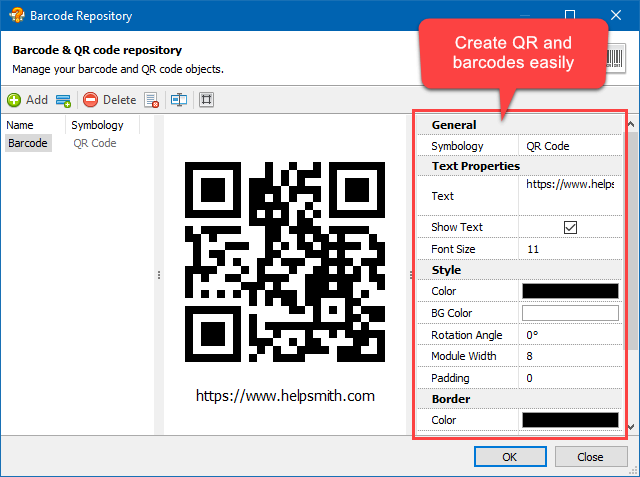Edit the Padding value 0
The image size is (640, 477).
click(x=570, y=378)
